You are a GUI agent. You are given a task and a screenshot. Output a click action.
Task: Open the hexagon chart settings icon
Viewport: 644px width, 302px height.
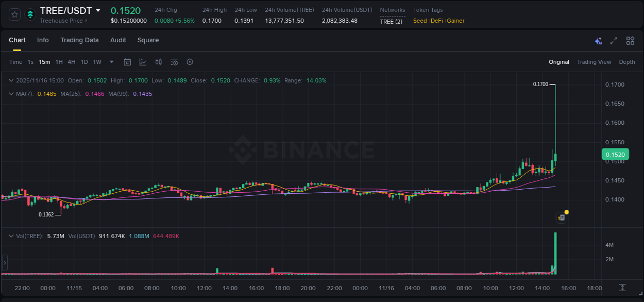[189, 62]
